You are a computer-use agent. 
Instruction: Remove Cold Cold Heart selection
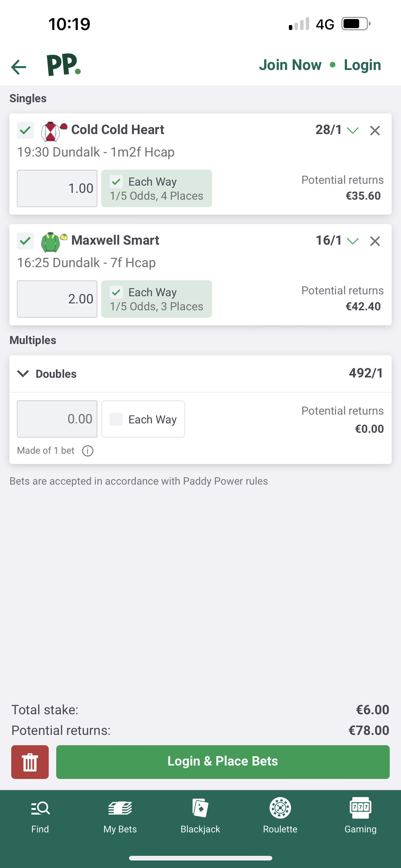(375, 130)
